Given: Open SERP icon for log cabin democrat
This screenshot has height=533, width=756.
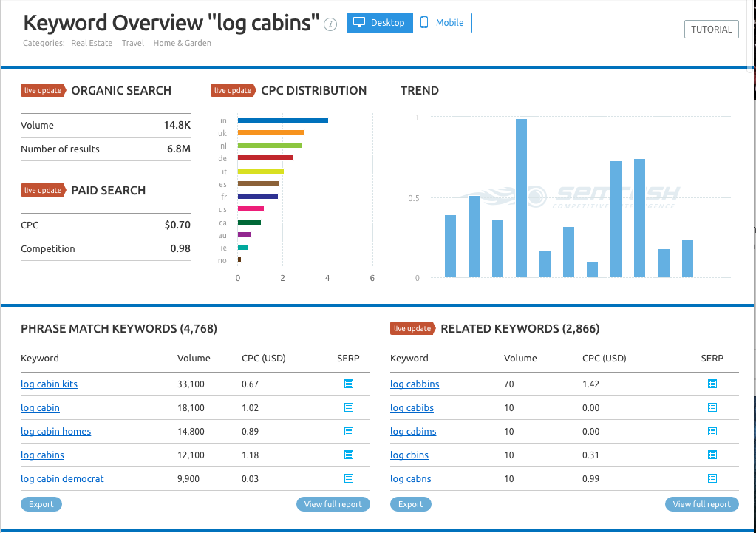Looking at the screenshot, I should point(349,478).
